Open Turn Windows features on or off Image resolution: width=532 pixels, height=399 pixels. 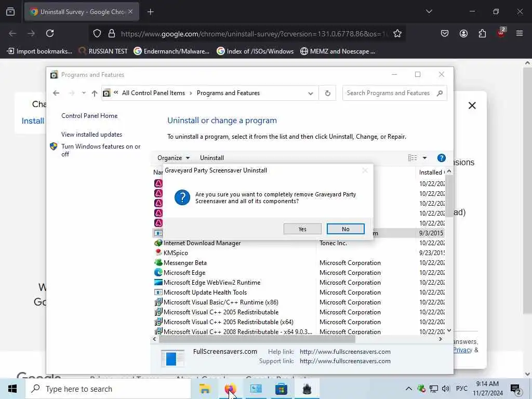(x=101, y=150)
